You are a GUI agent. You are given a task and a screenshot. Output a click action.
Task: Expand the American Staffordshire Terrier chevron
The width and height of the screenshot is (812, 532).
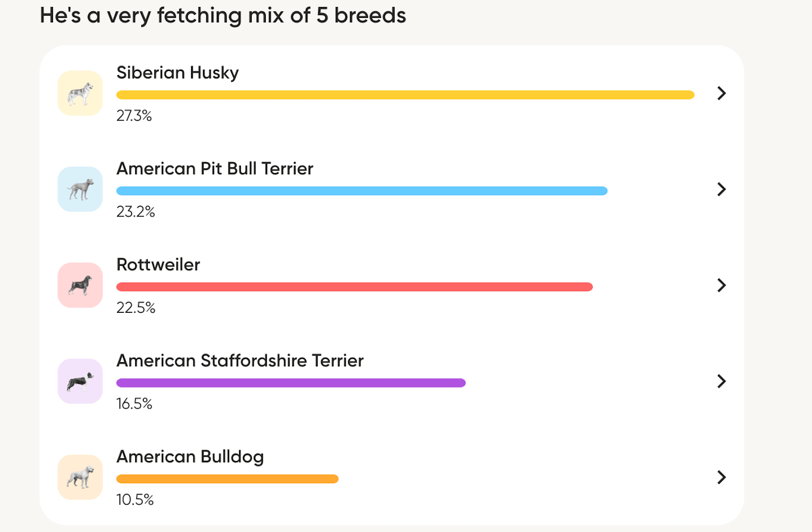point(721,381)
